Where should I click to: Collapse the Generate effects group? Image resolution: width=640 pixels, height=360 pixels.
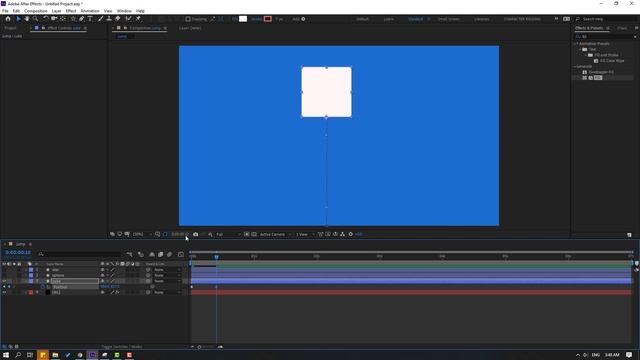click(575, 66)
